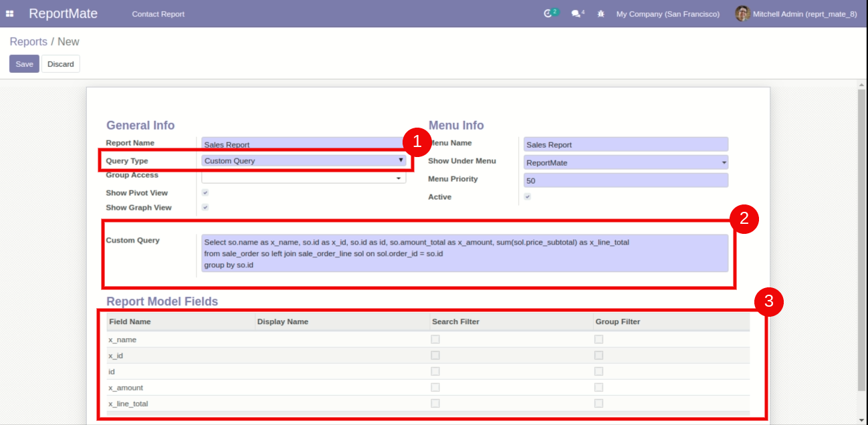Click the debug bug icon
The height and width of the screenshot is (425, 868).
click(x=601, y=13)
